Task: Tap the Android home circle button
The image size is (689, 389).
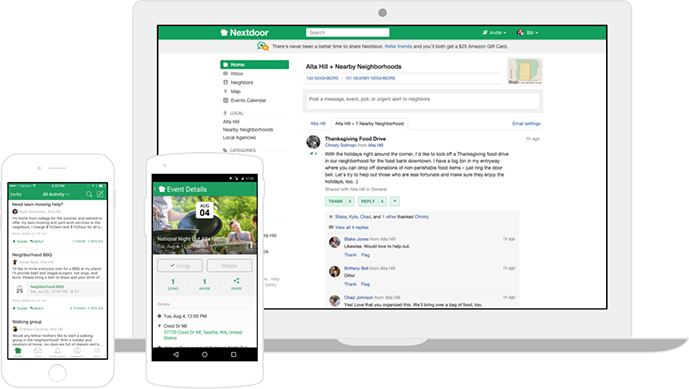Action: (x=205, y=354)
